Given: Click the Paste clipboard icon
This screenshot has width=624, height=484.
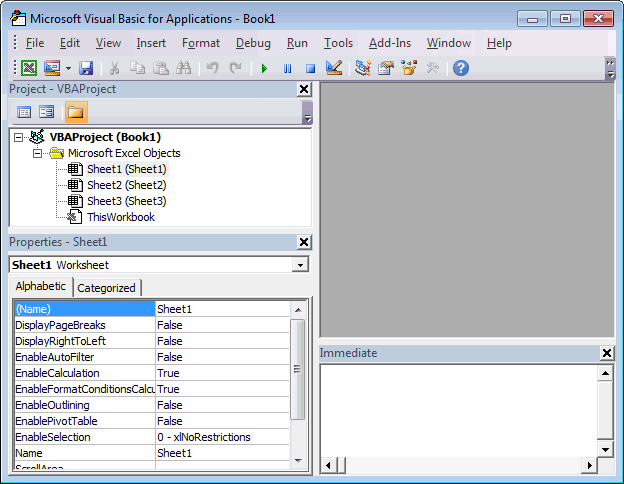Looking at the screenshot, I should [x=161, y=68].
